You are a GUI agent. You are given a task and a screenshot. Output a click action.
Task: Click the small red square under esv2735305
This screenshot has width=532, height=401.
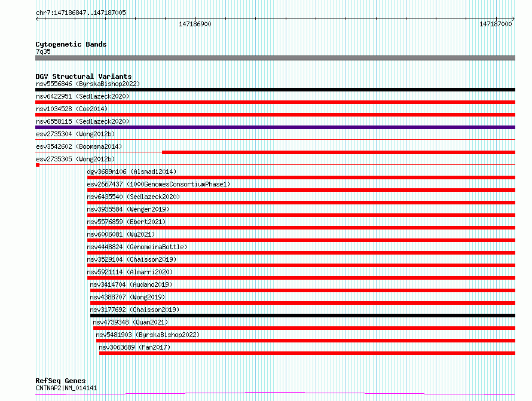click(38, 165)
